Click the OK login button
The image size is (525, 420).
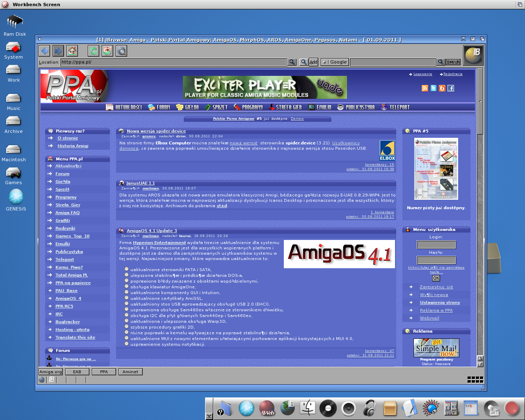point(436,278)
